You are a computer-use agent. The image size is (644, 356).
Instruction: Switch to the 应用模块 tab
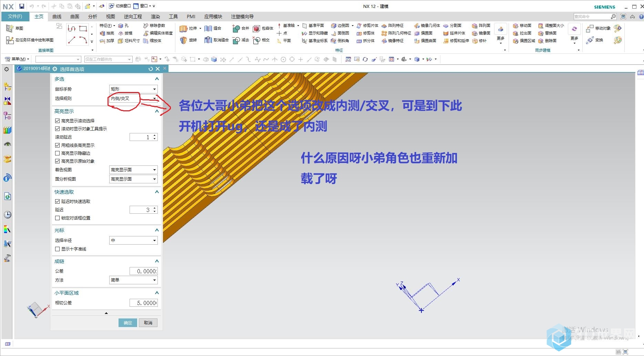coord(213,17)
